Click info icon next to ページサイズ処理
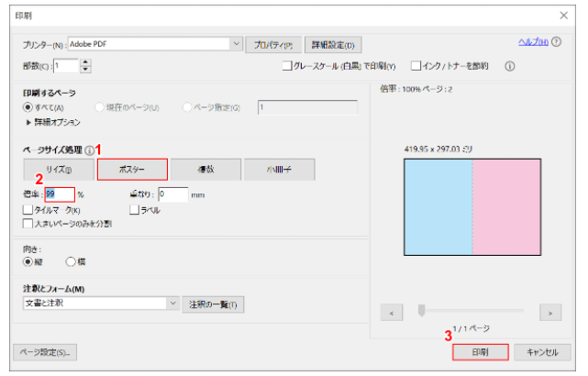 click(89, 150)
